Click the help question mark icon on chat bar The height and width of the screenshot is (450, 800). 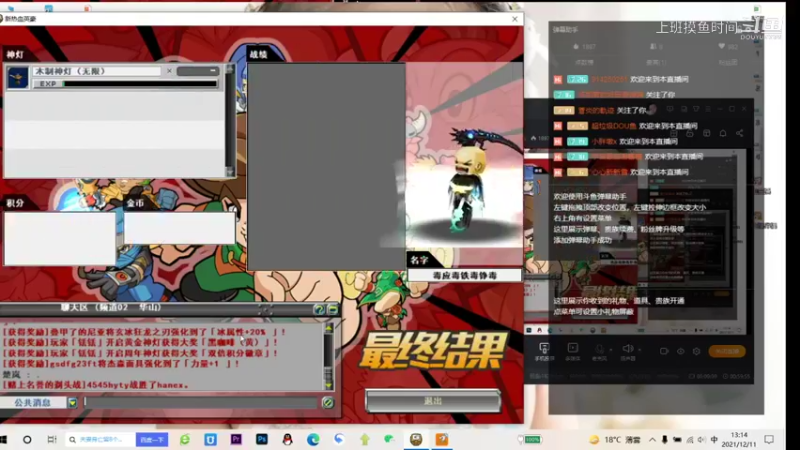point(318,309)
